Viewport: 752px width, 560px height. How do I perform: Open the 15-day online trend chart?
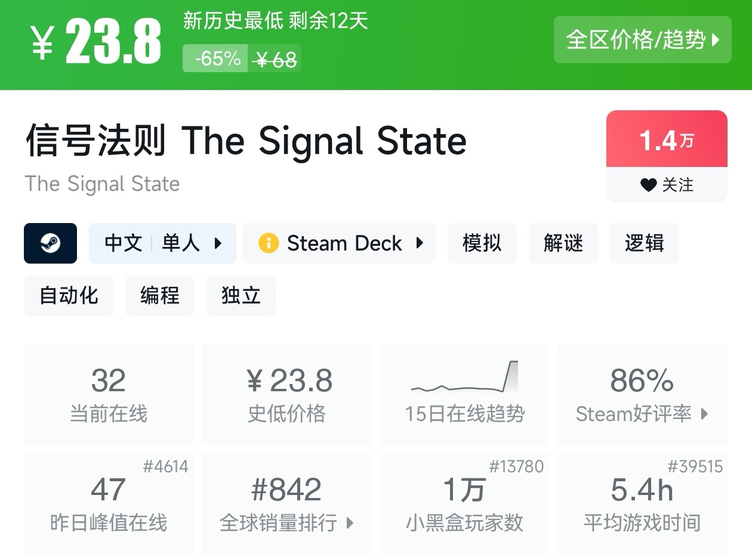(x=464, y=394)
